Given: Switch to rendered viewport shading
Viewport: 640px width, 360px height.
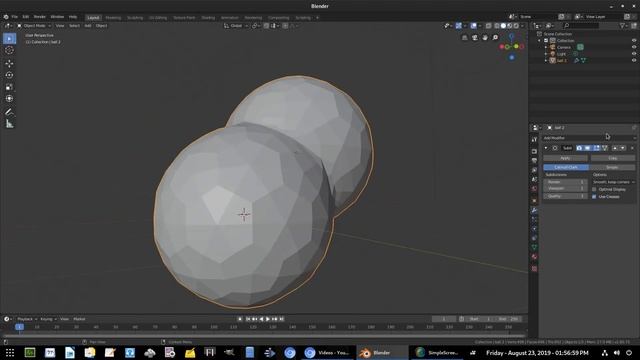Looking at the screenshot, I should coord(516,26).
